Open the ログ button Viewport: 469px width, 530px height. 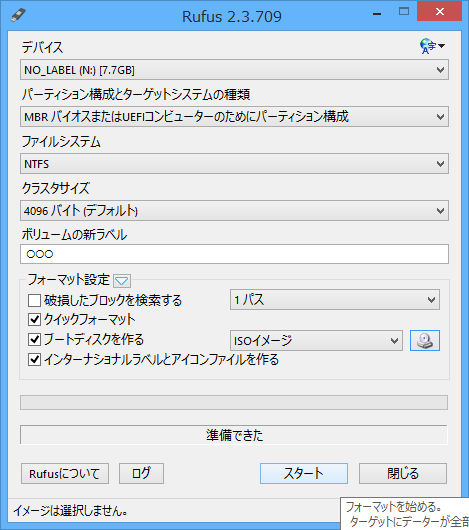(141, 473)
